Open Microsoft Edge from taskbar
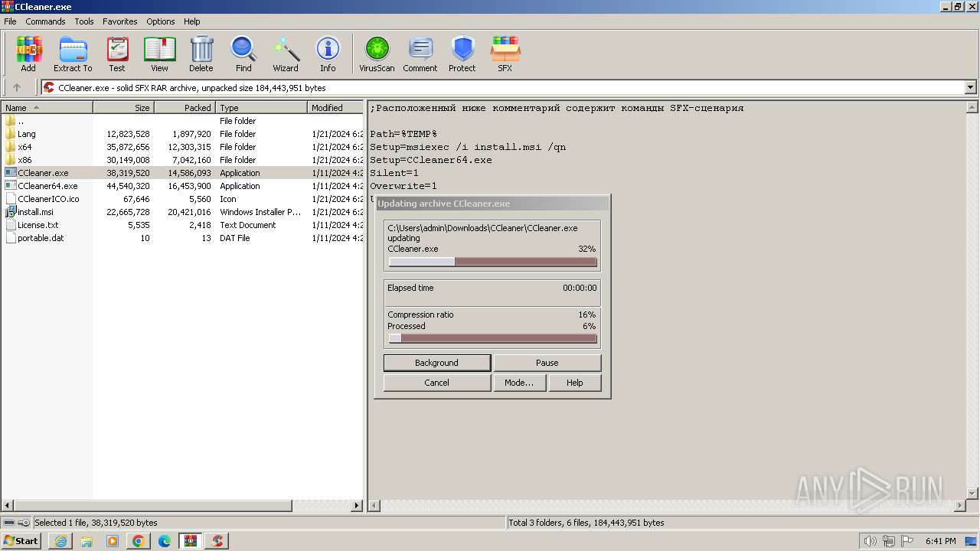The height and width of the screenshot is (551, 980). tap(165, 541)
